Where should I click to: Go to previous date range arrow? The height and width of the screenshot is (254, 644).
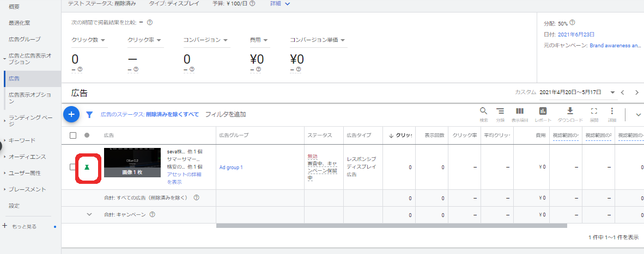623,92
